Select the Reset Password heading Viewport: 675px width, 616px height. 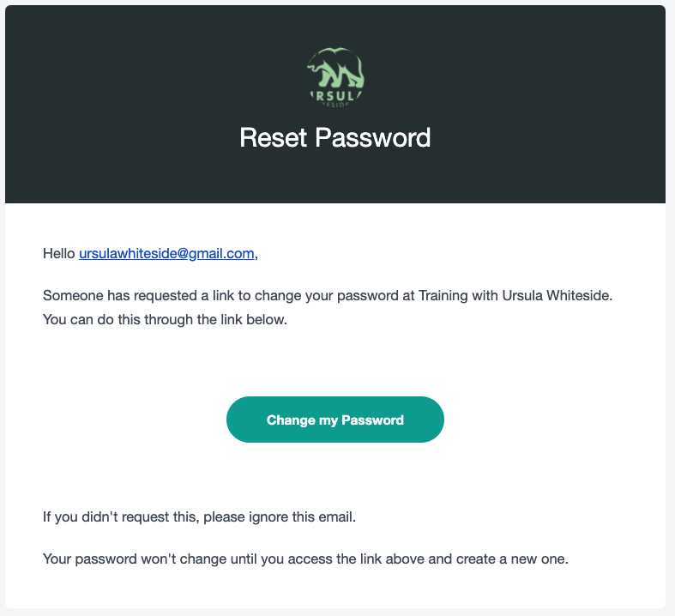(x=334, y=138)
